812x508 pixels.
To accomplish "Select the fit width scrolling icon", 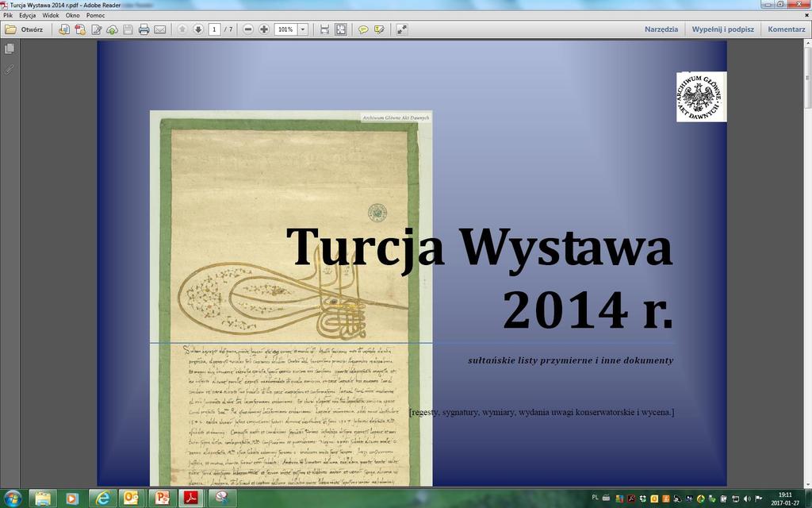I will point(324,29).
